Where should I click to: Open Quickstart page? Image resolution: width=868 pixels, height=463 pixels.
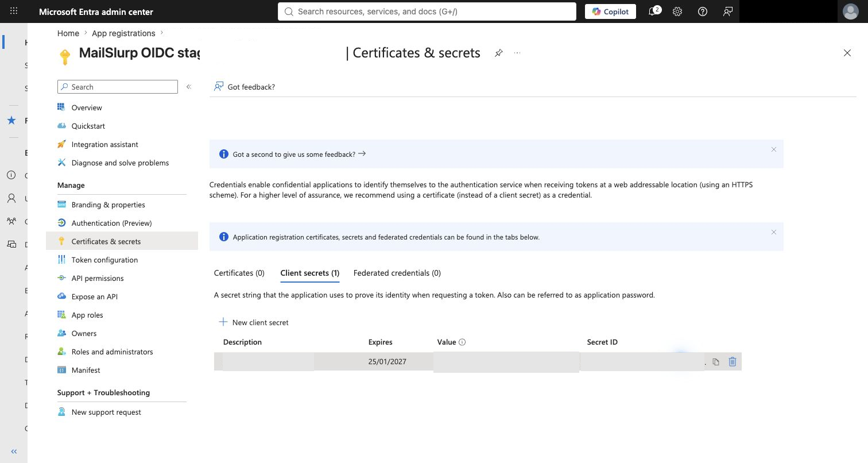[88, 126]
